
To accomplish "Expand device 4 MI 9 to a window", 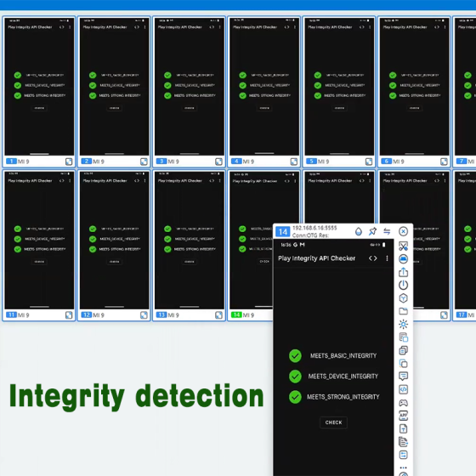I will (x=294, y=161).
